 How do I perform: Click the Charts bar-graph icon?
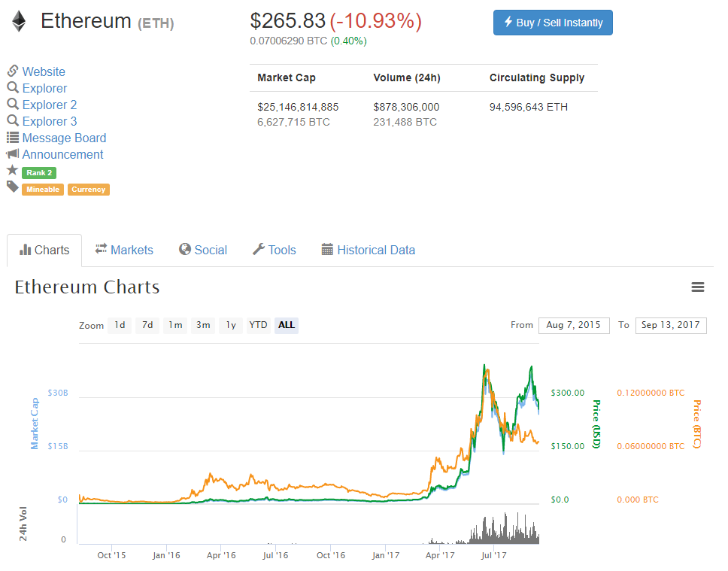click(x=26, y=250)
